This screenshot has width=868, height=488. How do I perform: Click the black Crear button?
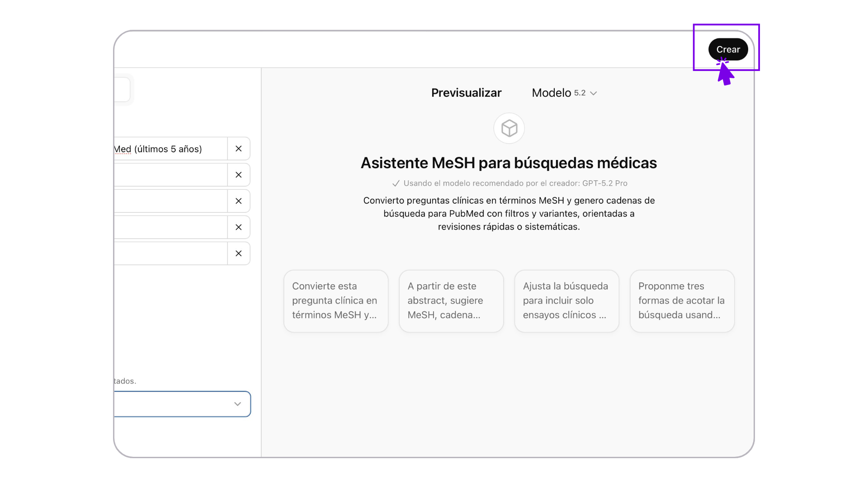(x=727, y=49)
